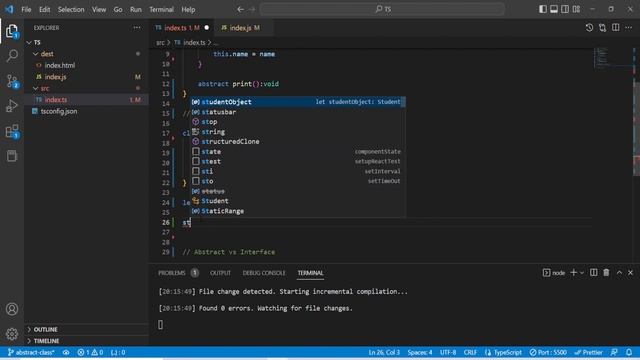Kill terminal with the trash icon

(x=606, y=273)
